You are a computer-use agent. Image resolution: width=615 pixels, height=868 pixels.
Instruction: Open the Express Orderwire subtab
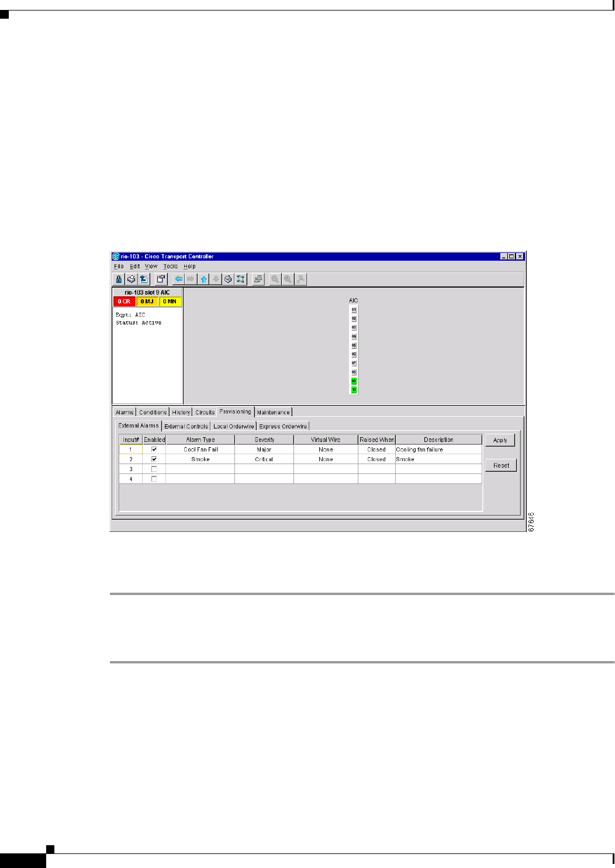coord(283,426)
